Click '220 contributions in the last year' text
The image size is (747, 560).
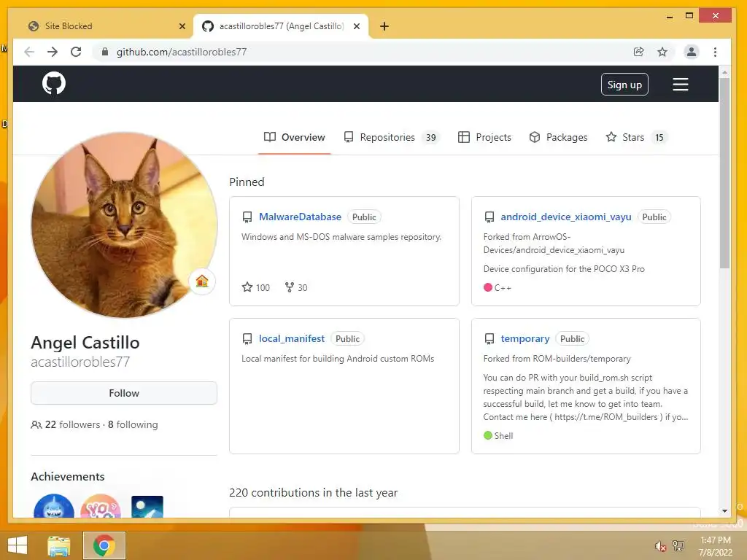(313, 492)
